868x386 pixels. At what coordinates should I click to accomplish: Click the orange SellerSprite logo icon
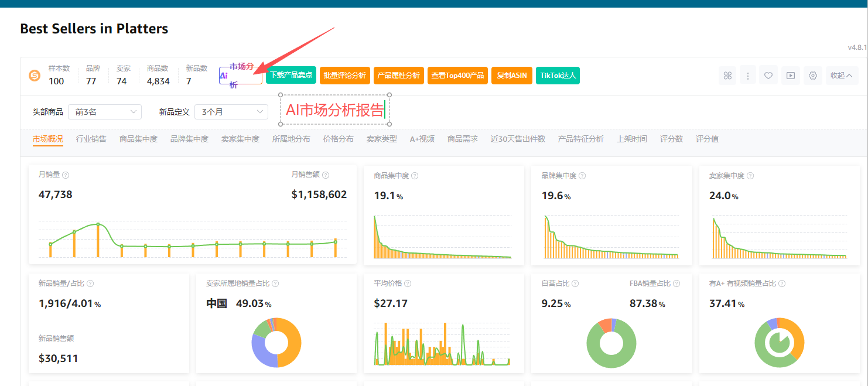35,76
